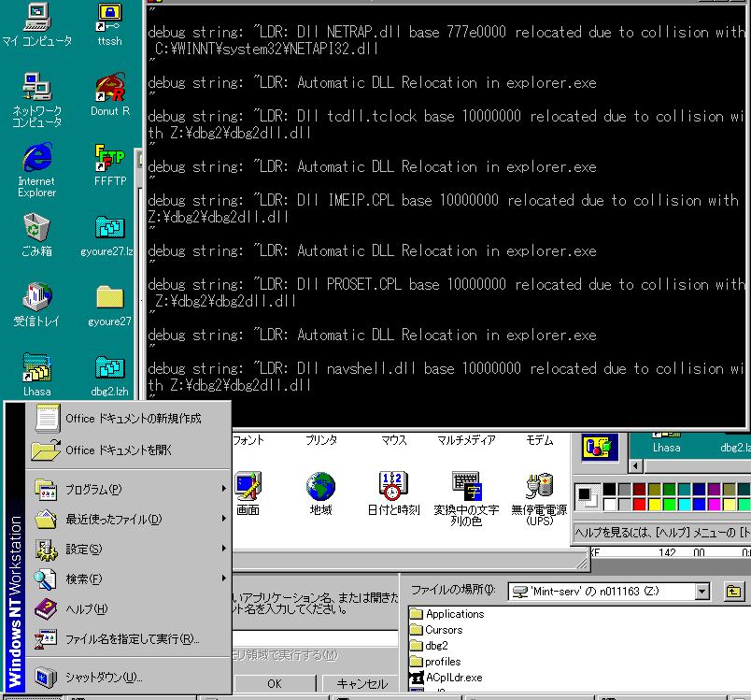751x700 pixels.
Task: Select the opaque selection option in Paint toolbox
Action: tap(600, 447)
